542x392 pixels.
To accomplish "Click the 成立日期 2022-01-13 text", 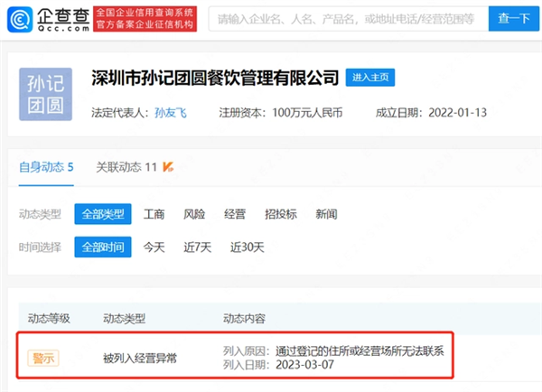I will pyautogui.click(x=431, y=113).
